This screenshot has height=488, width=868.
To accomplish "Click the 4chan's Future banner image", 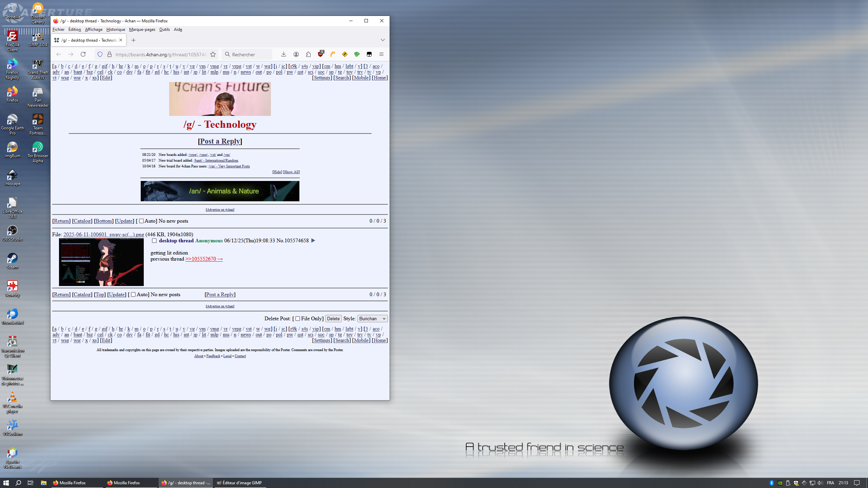I will (x=220, y=99).
